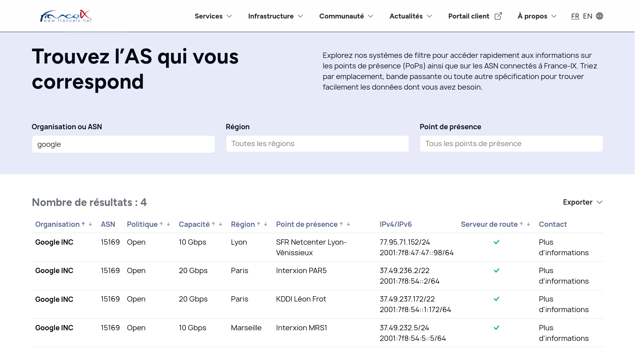
Task: Open Plus d'informations for Marseille row
Action: (x=564, y=333)
